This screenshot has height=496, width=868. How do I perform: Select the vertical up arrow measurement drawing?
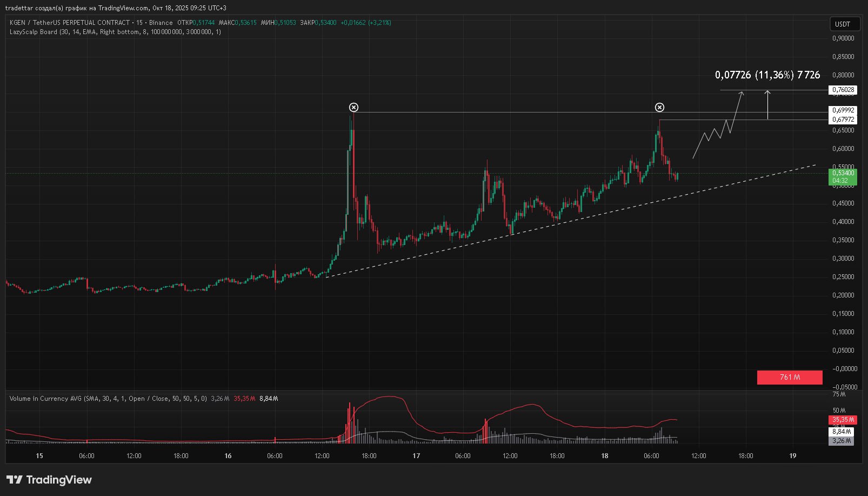[x=767, y=105]
